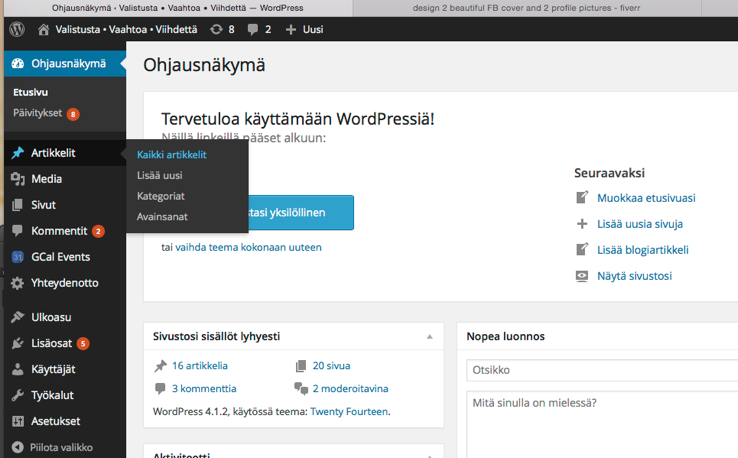Image resolution: width=738 pixels, height=458 pixels.
Task: Open the 16 artikkelia link
Action: pos(200,366)
